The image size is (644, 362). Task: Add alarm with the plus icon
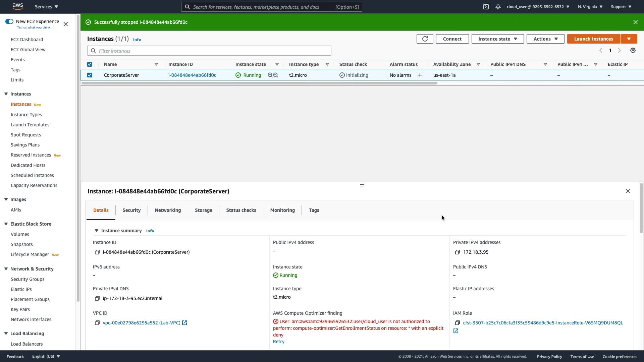[420, 75]
